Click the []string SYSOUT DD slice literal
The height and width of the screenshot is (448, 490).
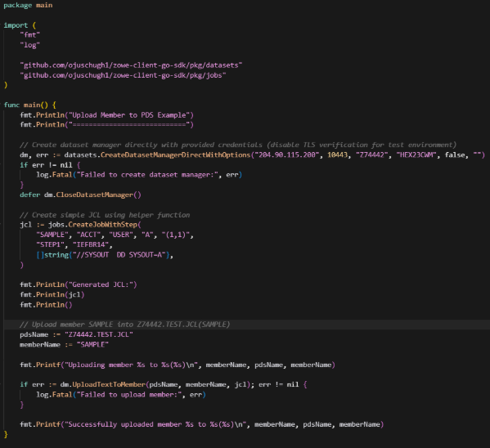tap(103, 255)
